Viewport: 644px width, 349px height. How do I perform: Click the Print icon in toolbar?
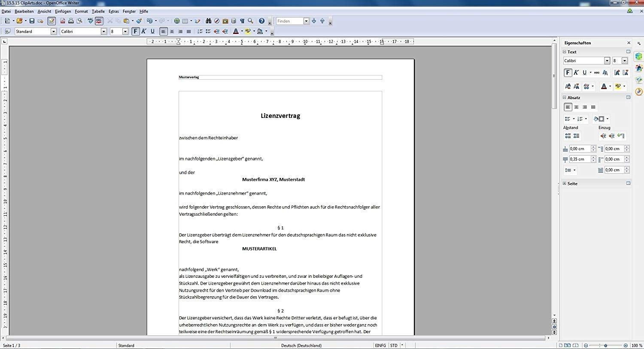click(71, 21)
